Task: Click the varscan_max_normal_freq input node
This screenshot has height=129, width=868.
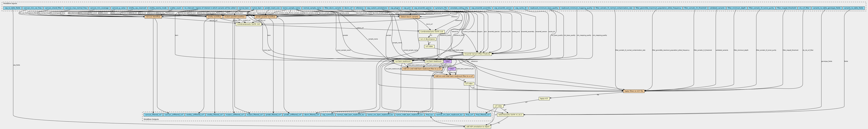Action: 76,8
